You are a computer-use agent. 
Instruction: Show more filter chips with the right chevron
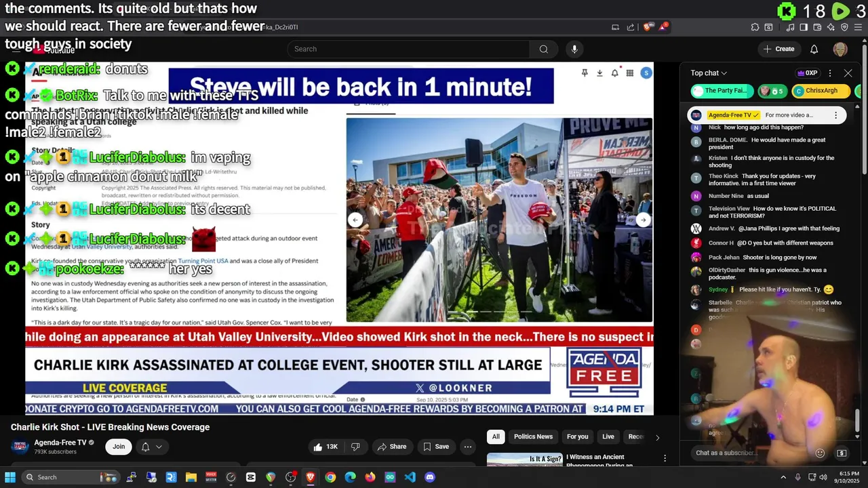657,437
